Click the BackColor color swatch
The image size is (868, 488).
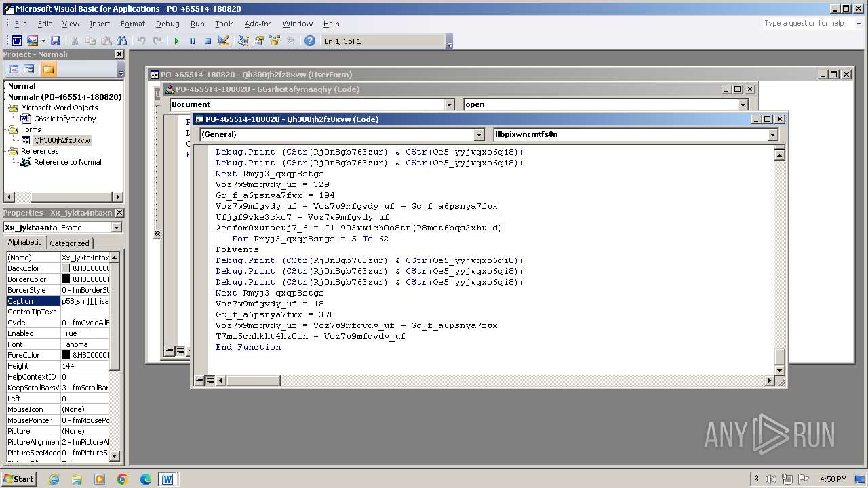point(66,268)
